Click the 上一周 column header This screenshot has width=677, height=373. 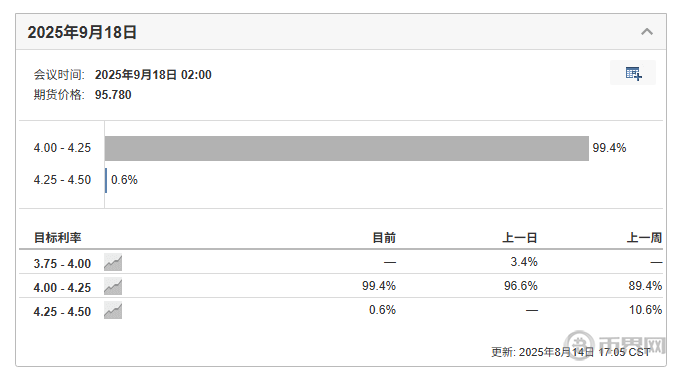click(644, 237)
